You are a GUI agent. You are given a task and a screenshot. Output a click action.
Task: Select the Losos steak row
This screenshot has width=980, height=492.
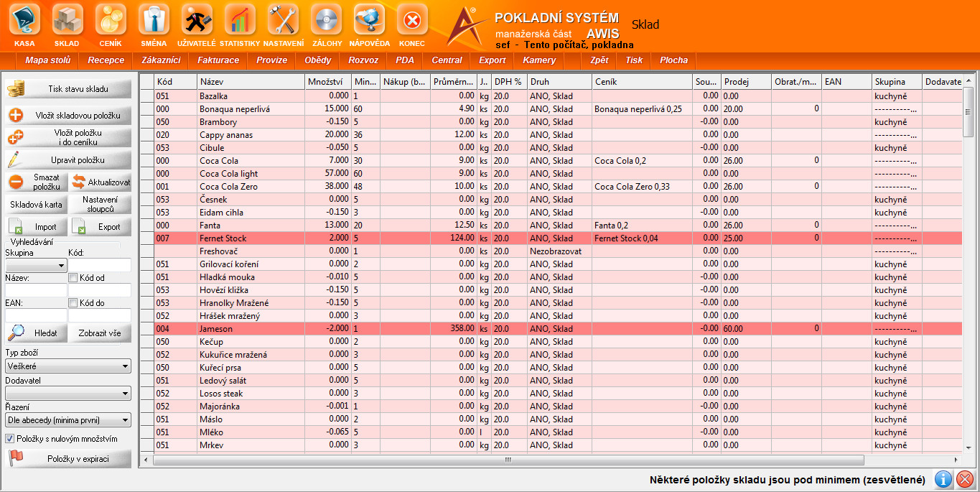click(x=550, y=394)
